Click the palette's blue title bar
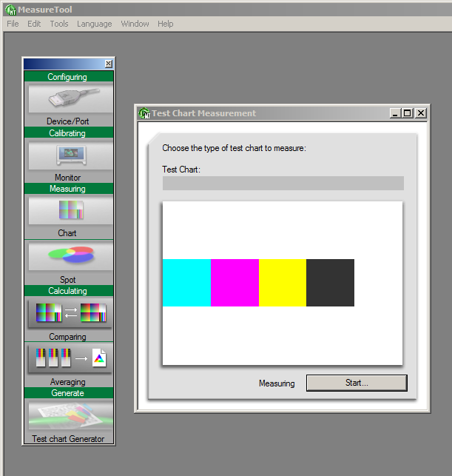The width and height of the screenshot is (452, 476). tap(64, 64)
